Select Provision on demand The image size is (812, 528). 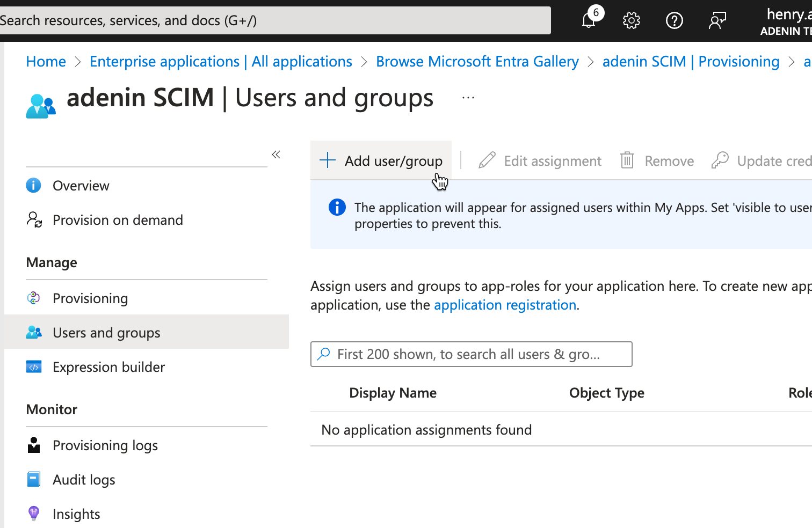pyautogui.click(x=117, y=220)
